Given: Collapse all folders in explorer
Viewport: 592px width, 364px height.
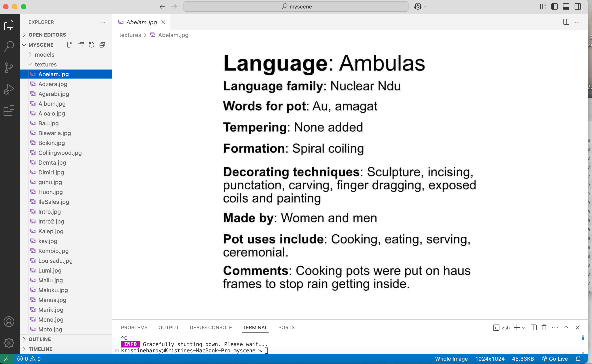Looking at the screenshot, I should pos(102,45).
